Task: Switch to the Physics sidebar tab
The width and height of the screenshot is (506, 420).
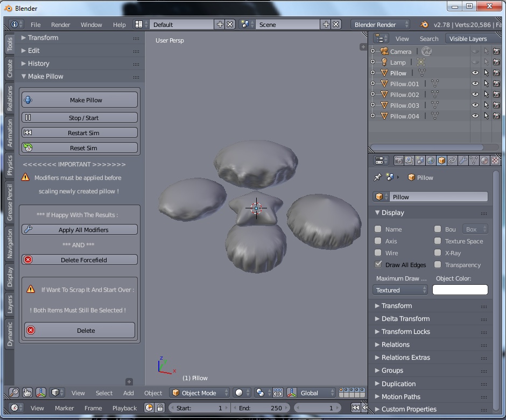Action: click(10, 165)
